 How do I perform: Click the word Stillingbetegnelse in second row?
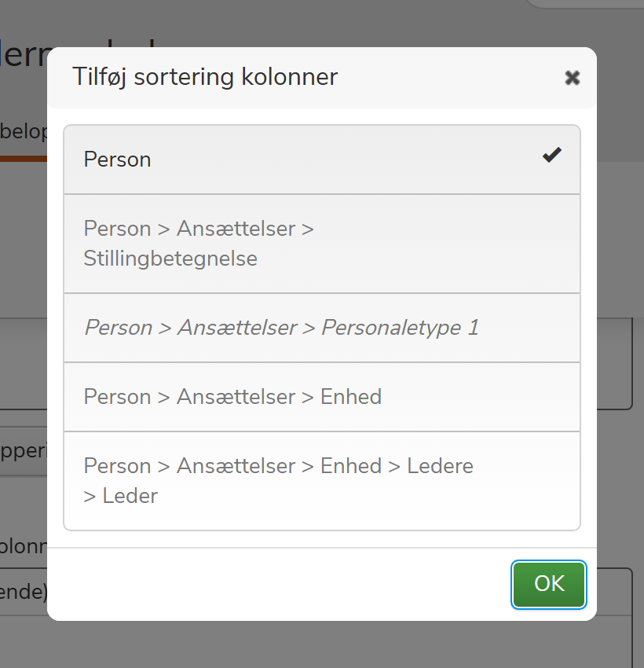pos(170,259)
